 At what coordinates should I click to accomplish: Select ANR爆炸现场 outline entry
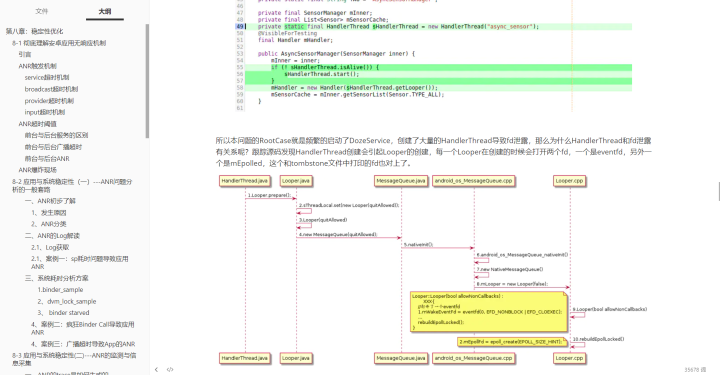pyautogui.click(x=38, y=170)
